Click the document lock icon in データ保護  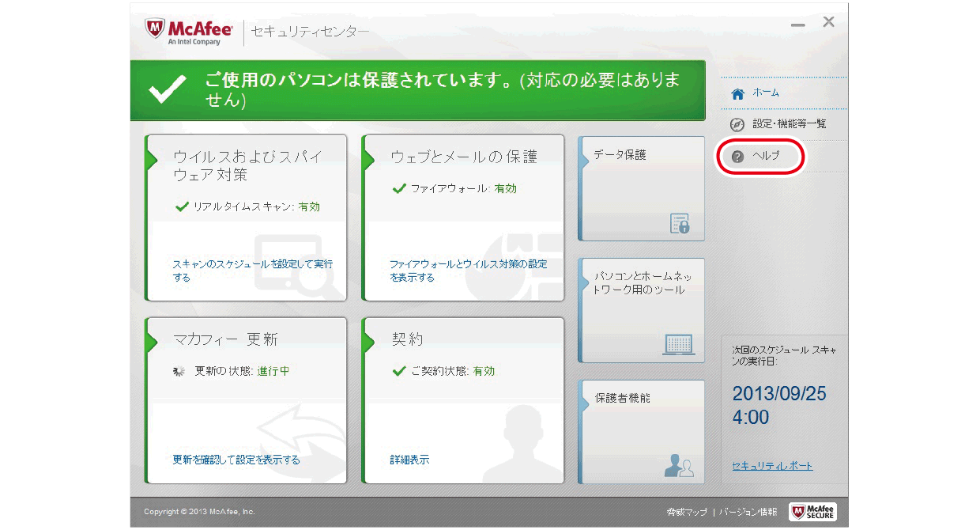(680, 224)
